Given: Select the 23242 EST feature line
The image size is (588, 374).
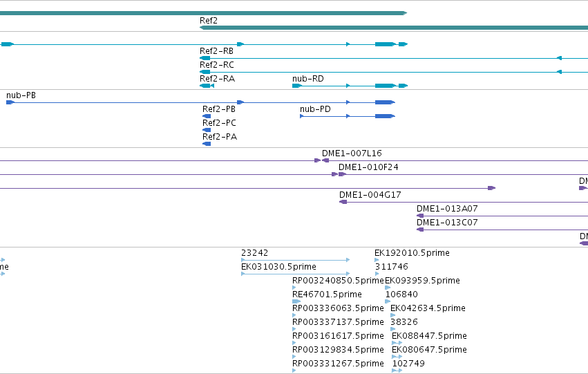Looking at the screenshot, I should 296,260.
